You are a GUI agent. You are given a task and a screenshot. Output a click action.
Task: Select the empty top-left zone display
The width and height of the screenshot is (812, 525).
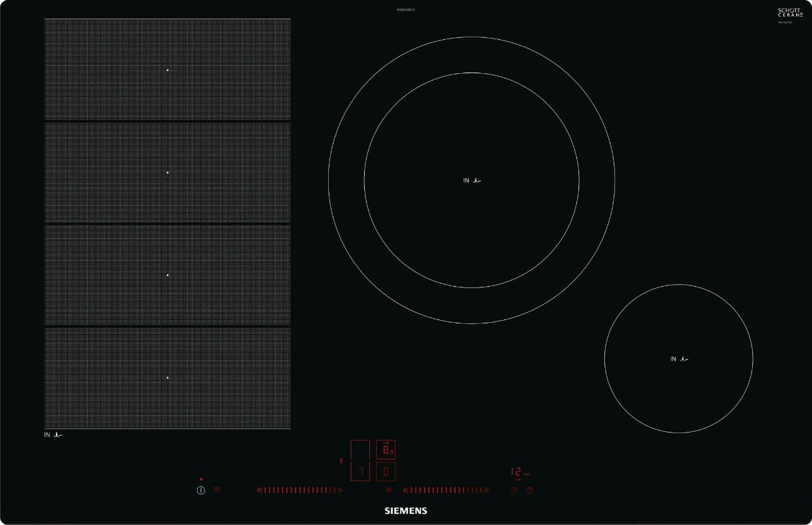(360, 450)
